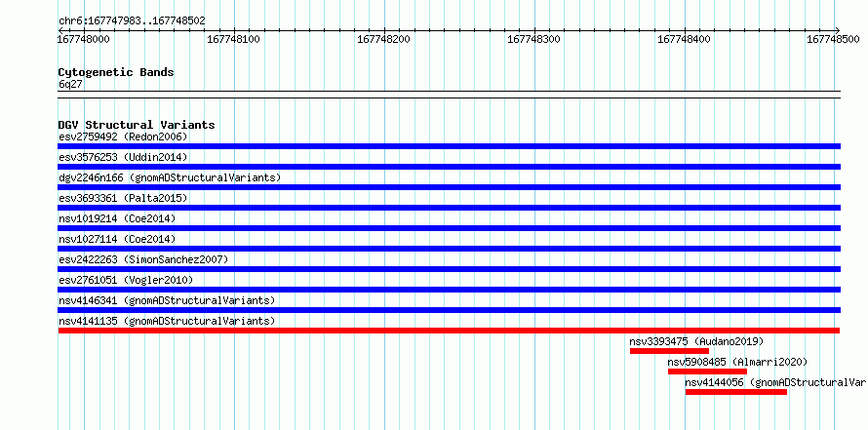Select the red bar under nsv4144056
Image resolution: width=868 pixels, height=430 pixels.
pyautogui.click(x=735, y=392)
